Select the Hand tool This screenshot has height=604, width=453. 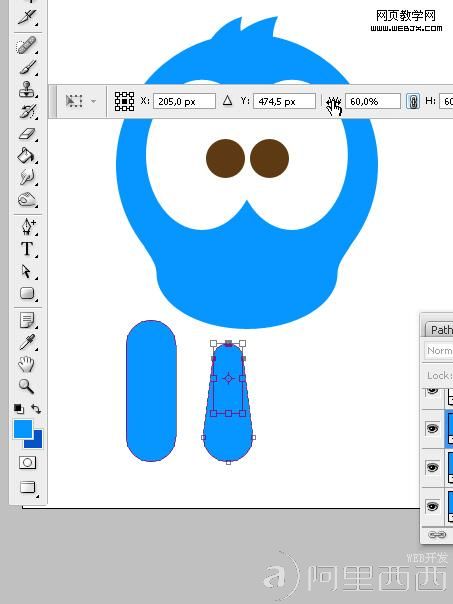pyautogui.click(x=26, y=364)
